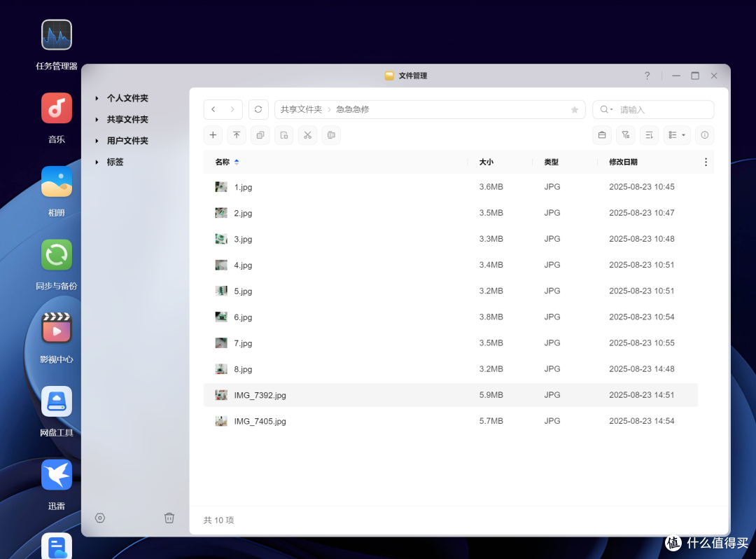The height and width of the screenshot is (559, 756).
Task: Open the 音乐 desktop app
Action: 57,109
